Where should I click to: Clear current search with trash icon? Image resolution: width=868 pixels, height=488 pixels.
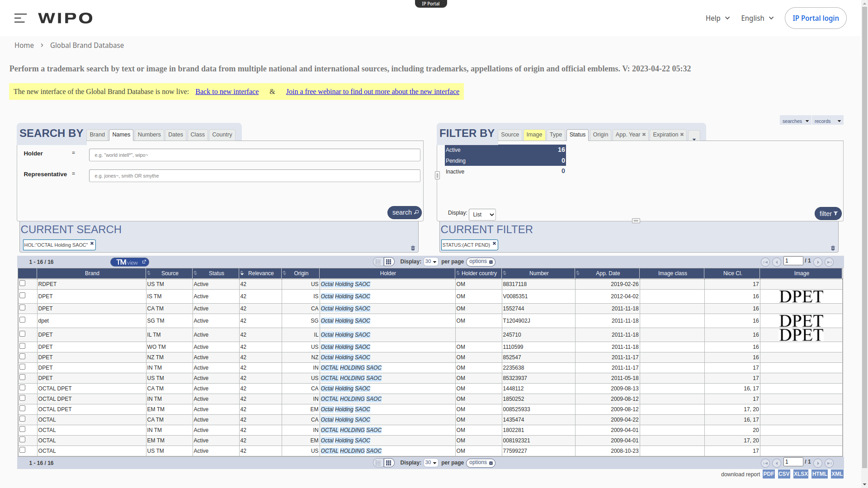413,248
